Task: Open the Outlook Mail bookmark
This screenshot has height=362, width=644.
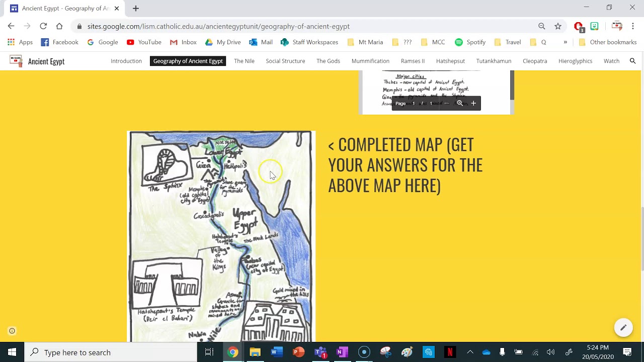Action: [x=261, y=42]
